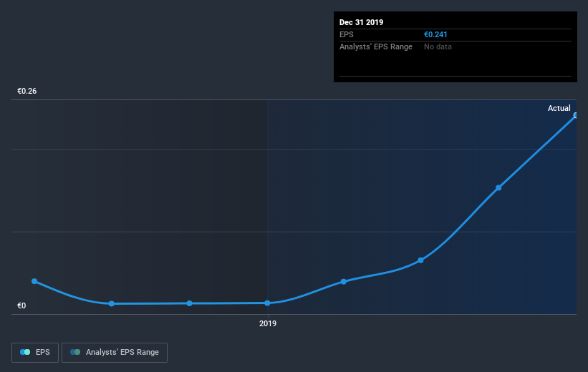Screen dimensions: 588x372
Task: Click the 2019 x-axis label
Action: (x=268, y=323)
